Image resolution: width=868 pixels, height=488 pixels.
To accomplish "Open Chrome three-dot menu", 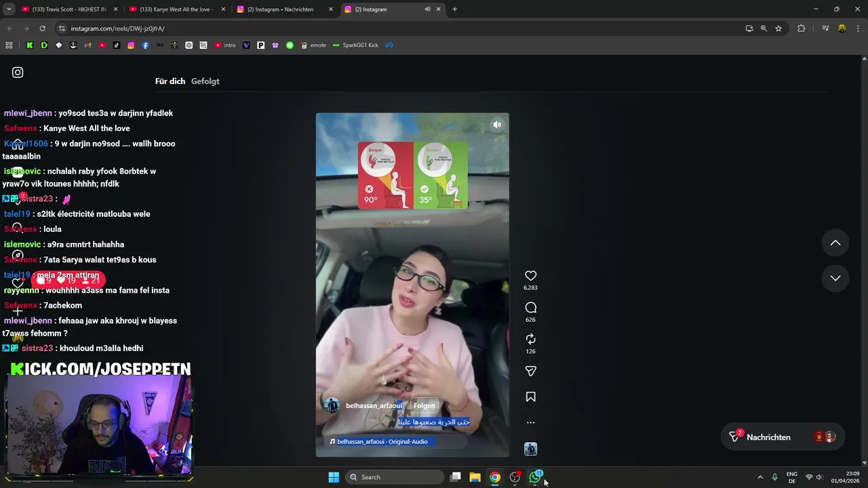I will click(x=858, y=28).
